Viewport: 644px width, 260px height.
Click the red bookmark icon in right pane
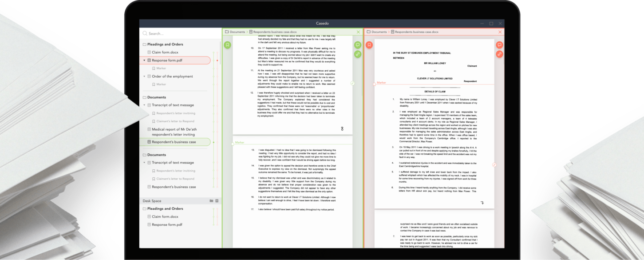[x=369, y=45]
